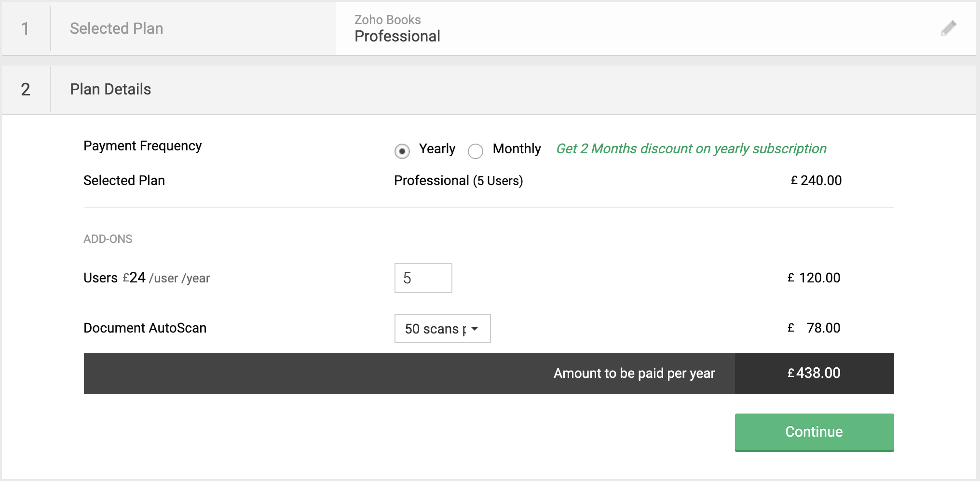This screenshot has width=980, height=481.
Task: Click the yearly subscription discount text
Action: [691, 149]
